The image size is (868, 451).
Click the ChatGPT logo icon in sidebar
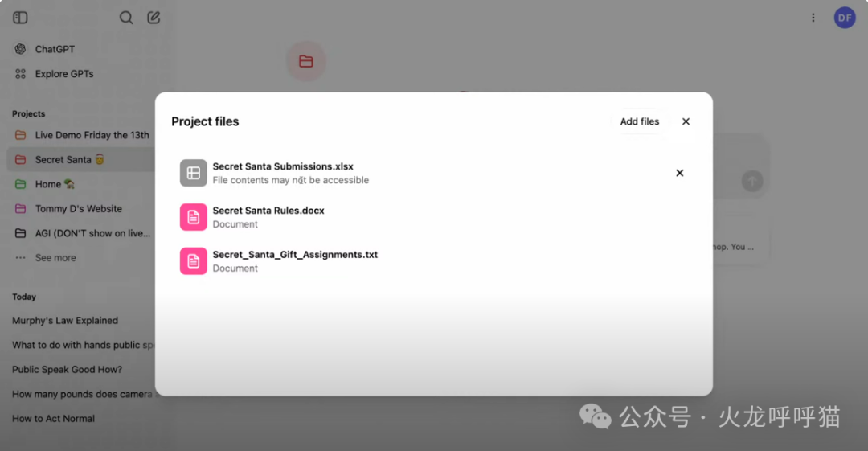(20, 49)
